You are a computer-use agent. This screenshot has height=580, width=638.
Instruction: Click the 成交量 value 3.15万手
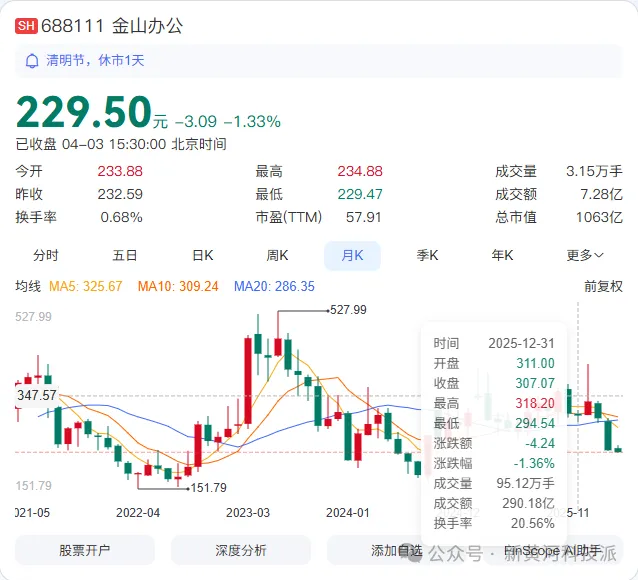594,171
